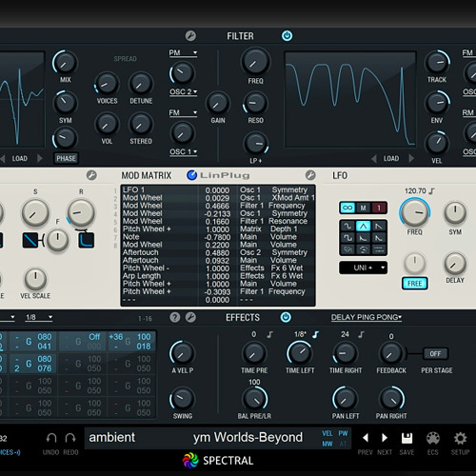Open the 1/8 arpeggiator rate dropdown
This screenshot has height=476, width=476.
(39, 317)
